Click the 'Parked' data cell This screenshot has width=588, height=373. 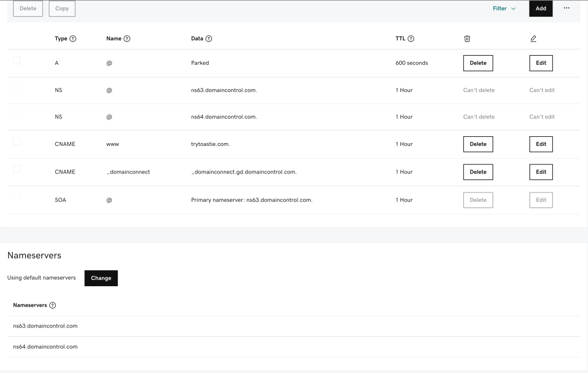[x=200, y=63]
